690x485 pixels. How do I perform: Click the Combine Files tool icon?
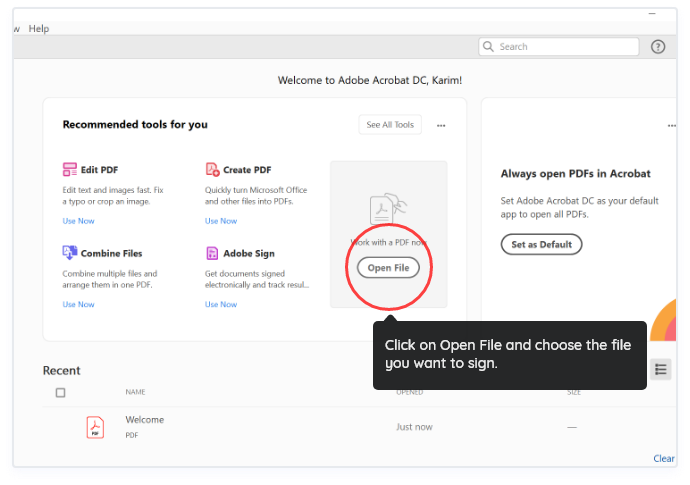[70, 253]
